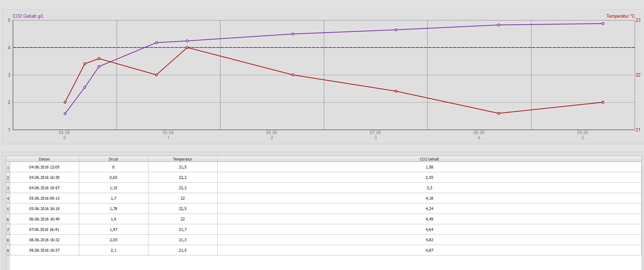Click row header number 9
644x270 pixels.
pyautogui.click(x=8, y=251)
